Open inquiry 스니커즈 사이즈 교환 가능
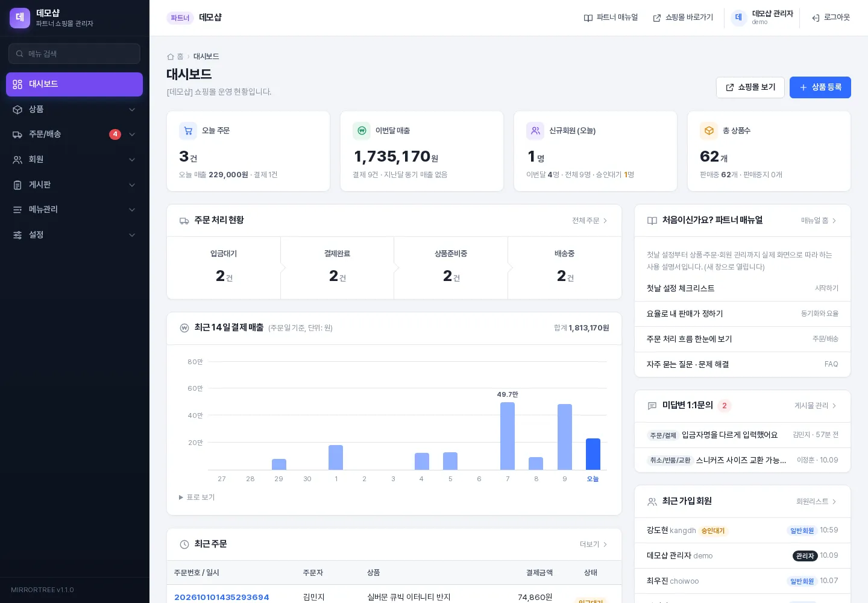The width and height of the screenshot is (868, 603). tap(743, 460)
